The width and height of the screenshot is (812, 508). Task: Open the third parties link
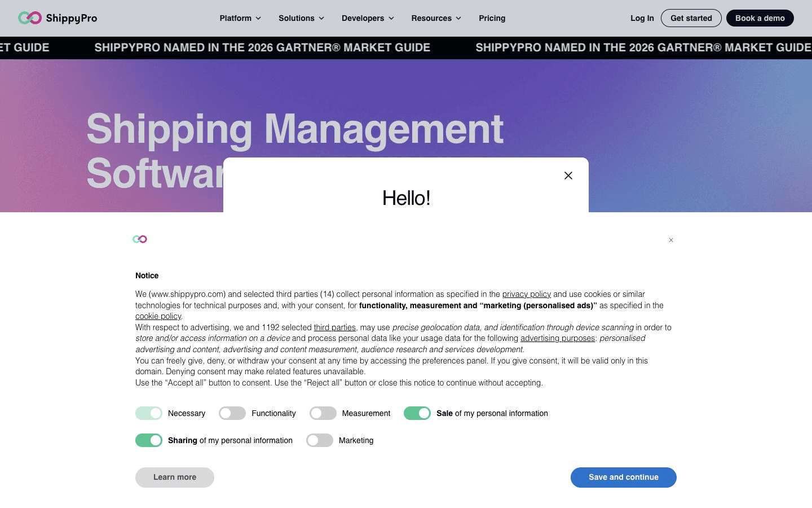point(335,327)
